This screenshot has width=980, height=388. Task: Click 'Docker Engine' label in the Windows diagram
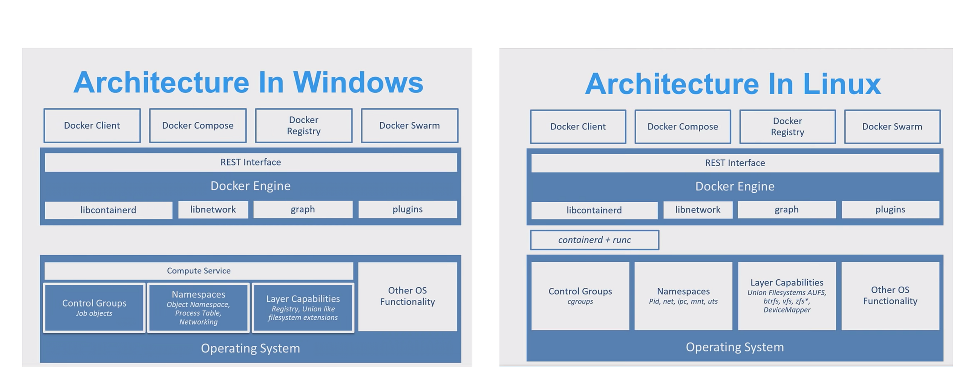(x=251, y=186)
